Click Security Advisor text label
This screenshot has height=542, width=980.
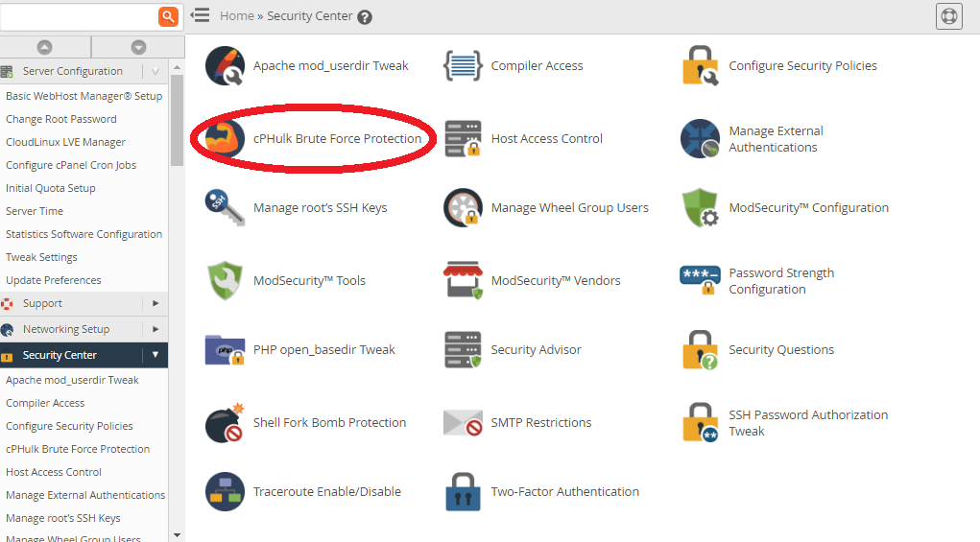tap(536, 350)
